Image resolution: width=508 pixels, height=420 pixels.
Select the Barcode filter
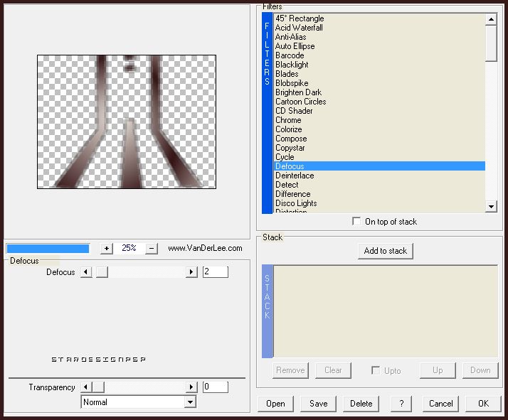pos(379,55)
